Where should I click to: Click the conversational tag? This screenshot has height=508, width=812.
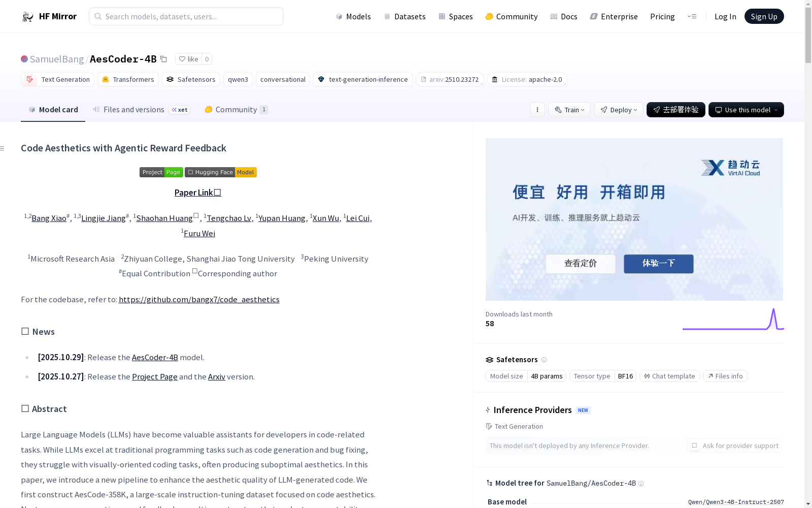283,79
